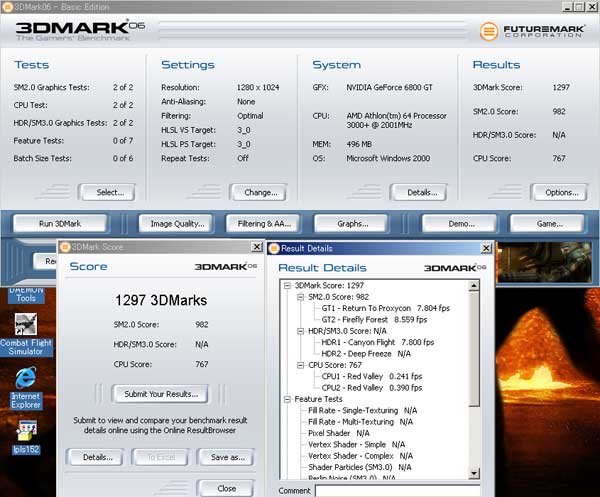Open Details... in the Score dialog

tap(96, 457)
